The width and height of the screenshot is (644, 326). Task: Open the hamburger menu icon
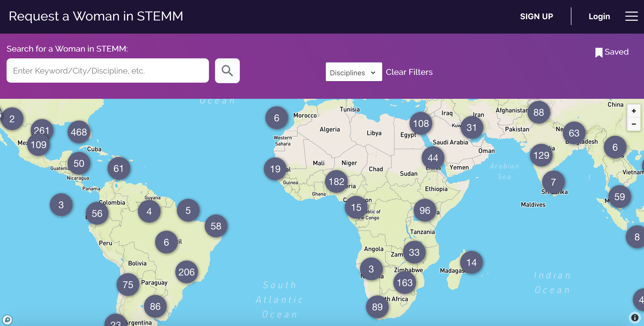coord(631,16)
